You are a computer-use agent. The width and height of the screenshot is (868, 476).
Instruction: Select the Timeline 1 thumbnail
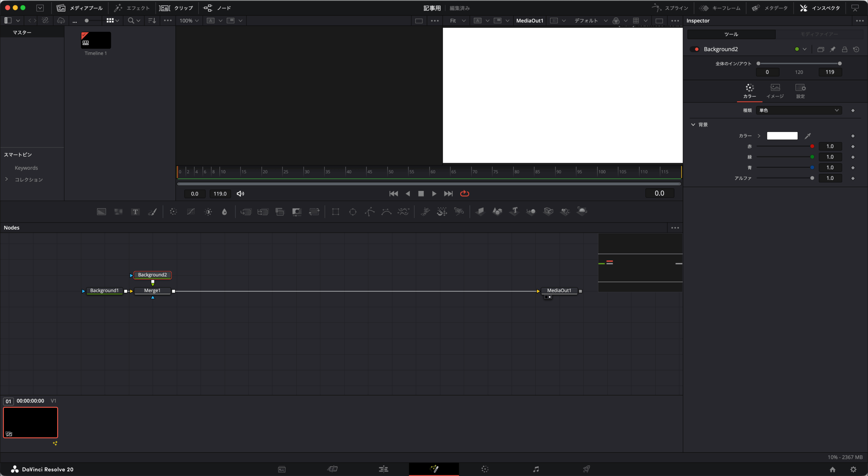pyautogui.click(x=96, y=40)
